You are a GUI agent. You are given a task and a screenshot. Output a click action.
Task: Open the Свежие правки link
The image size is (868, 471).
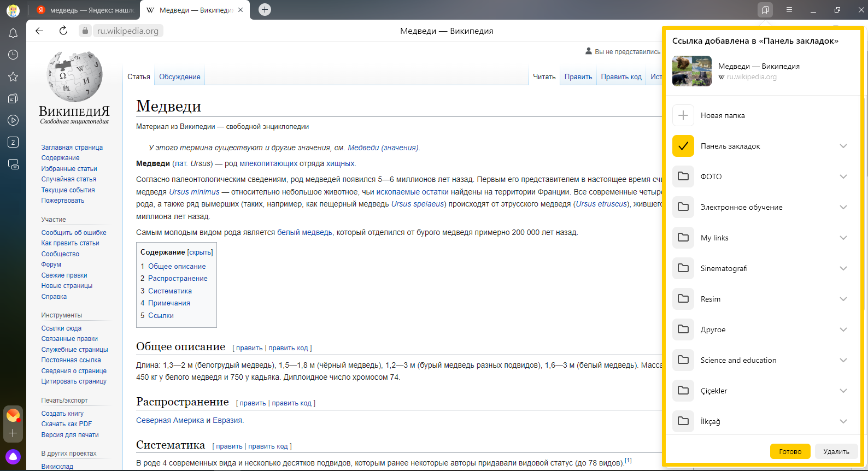[x=64, y=275]
